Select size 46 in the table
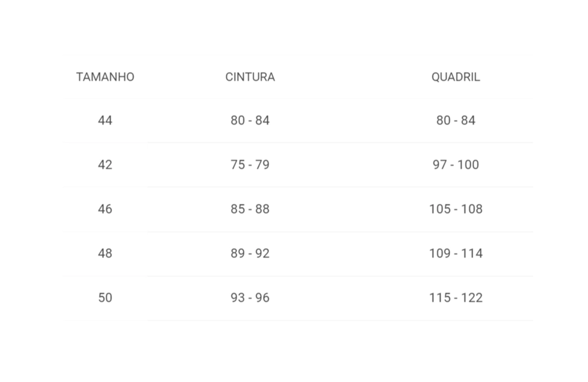The width and height of the screenshot is (588, 382). 105,209
